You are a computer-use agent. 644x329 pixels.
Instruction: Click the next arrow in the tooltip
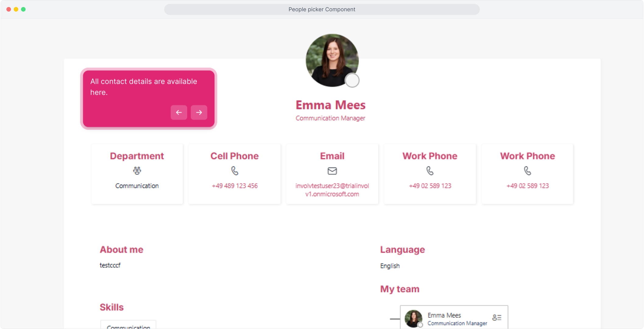pos(199,112)
